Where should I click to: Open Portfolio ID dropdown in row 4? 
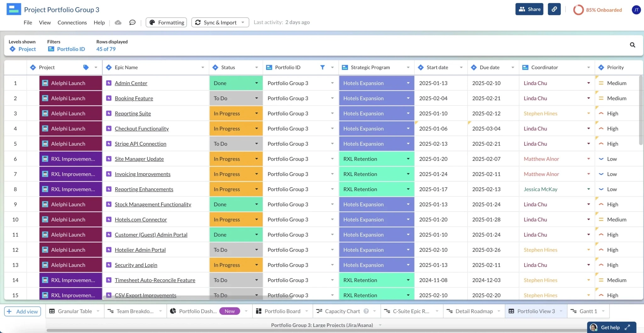(x=332, y=128)
